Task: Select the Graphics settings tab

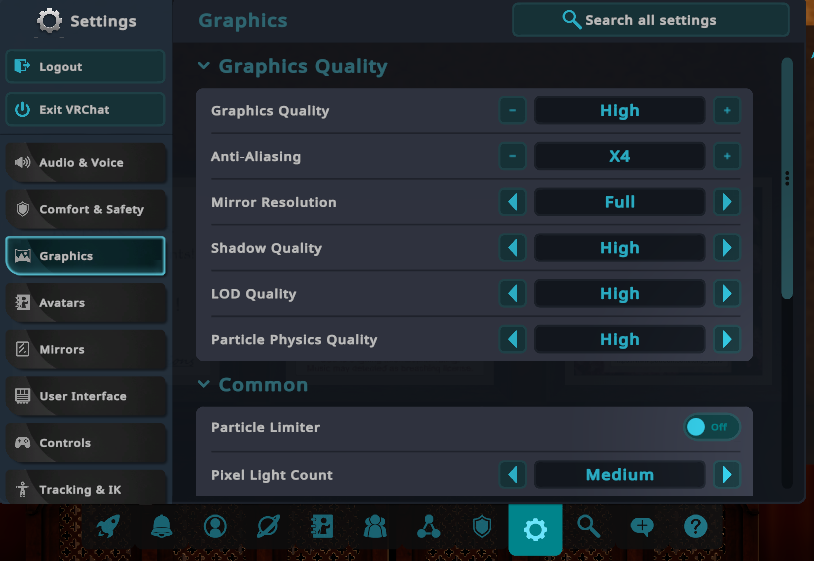Action: pos(86,256)
